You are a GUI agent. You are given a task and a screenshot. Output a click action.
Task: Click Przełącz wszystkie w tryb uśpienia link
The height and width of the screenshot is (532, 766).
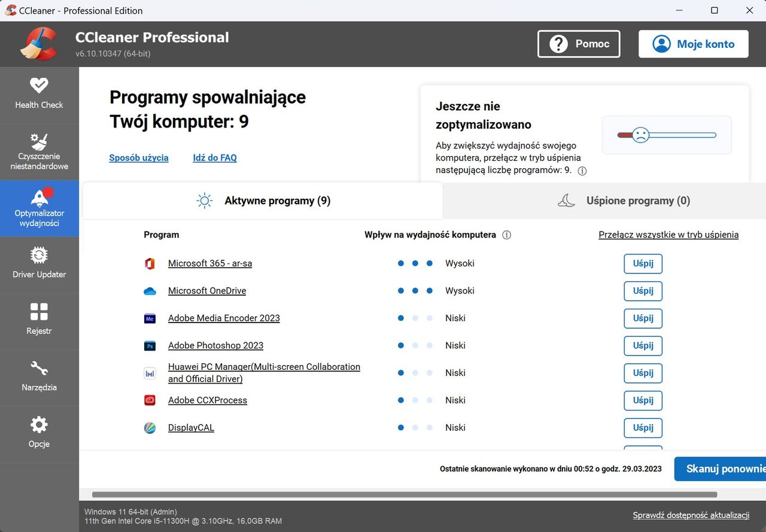coord(668,235)
